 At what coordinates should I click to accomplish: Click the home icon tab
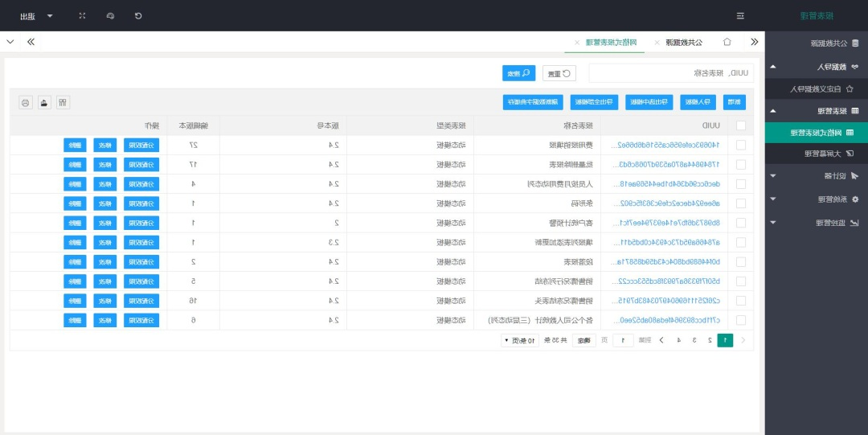pos(727,42)
